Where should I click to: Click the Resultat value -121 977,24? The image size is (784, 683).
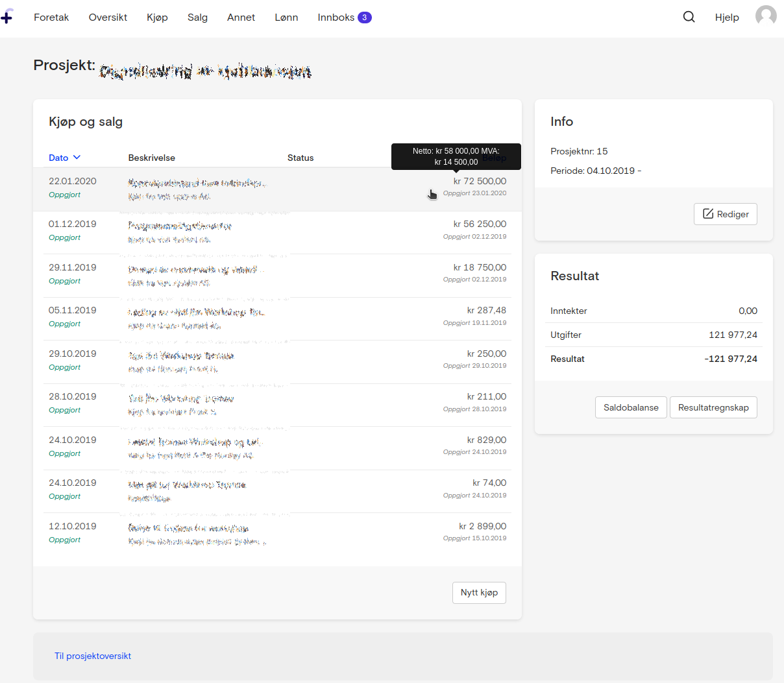(731, 359)
